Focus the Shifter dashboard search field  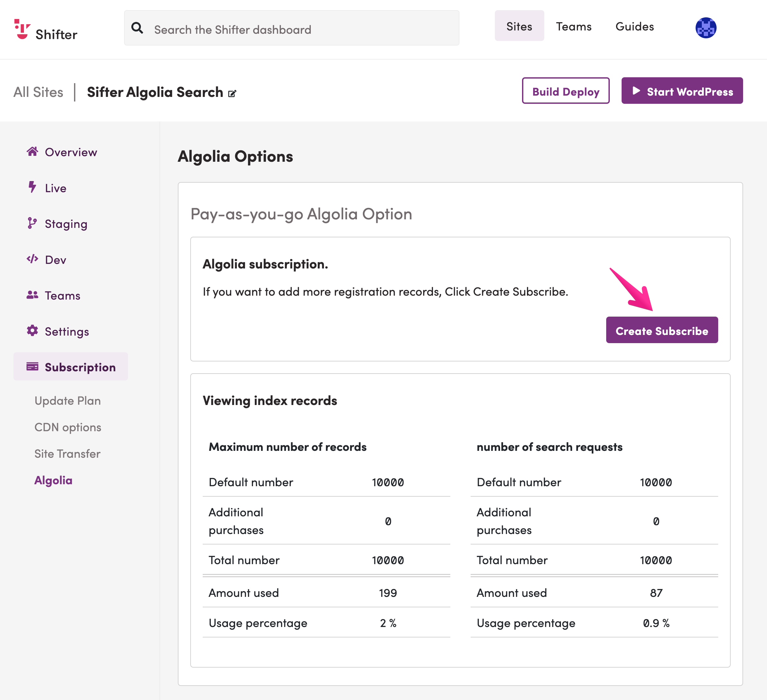point(291,28)
